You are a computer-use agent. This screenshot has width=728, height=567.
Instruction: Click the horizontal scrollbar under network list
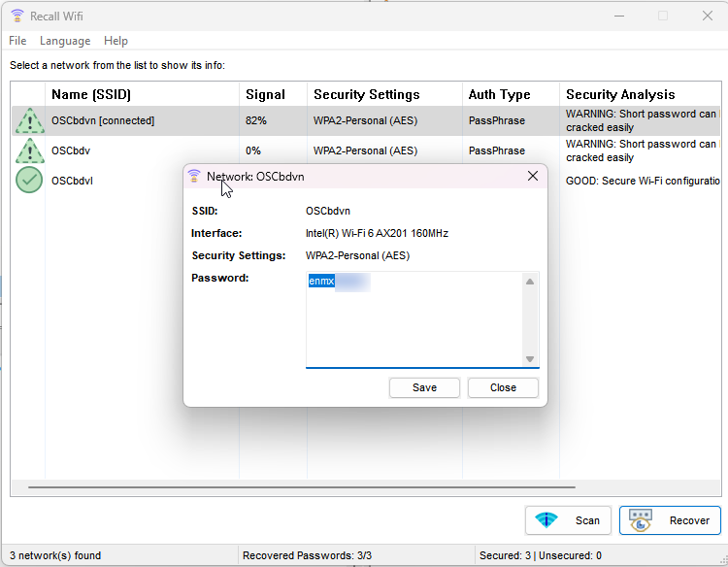[301, 487]
